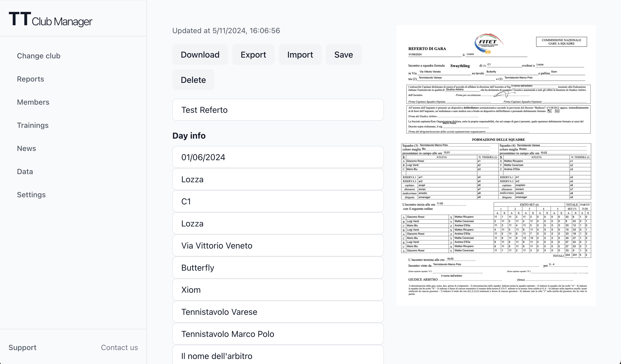Click the TT Club Manager logo

50,19
